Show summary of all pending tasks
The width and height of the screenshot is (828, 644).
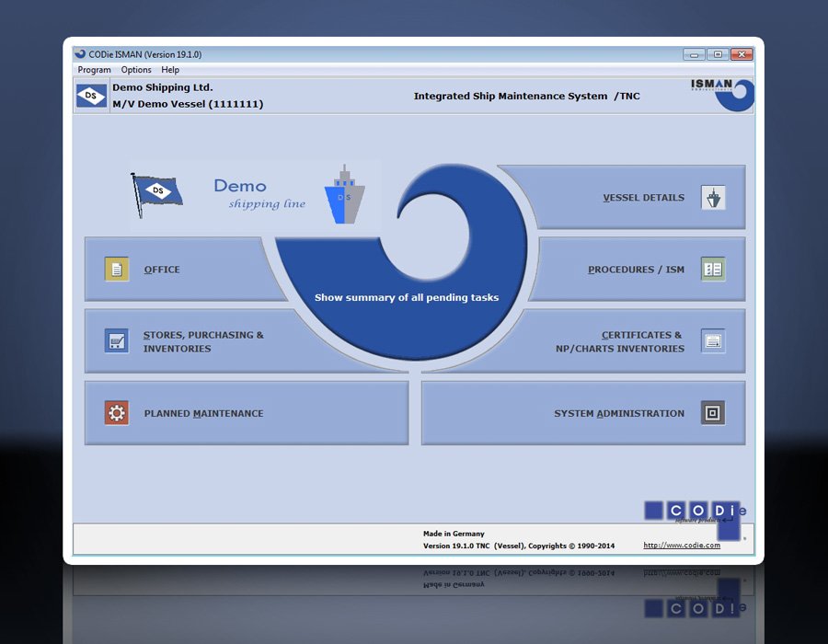click(407, 298)
